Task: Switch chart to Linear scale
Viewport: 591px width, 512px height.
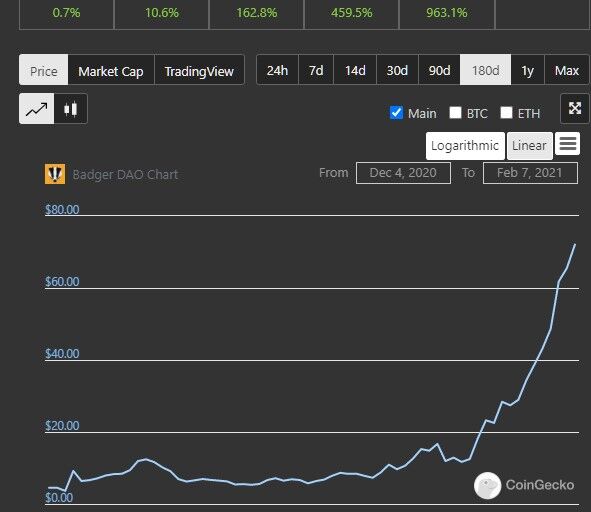Action: 530,146
